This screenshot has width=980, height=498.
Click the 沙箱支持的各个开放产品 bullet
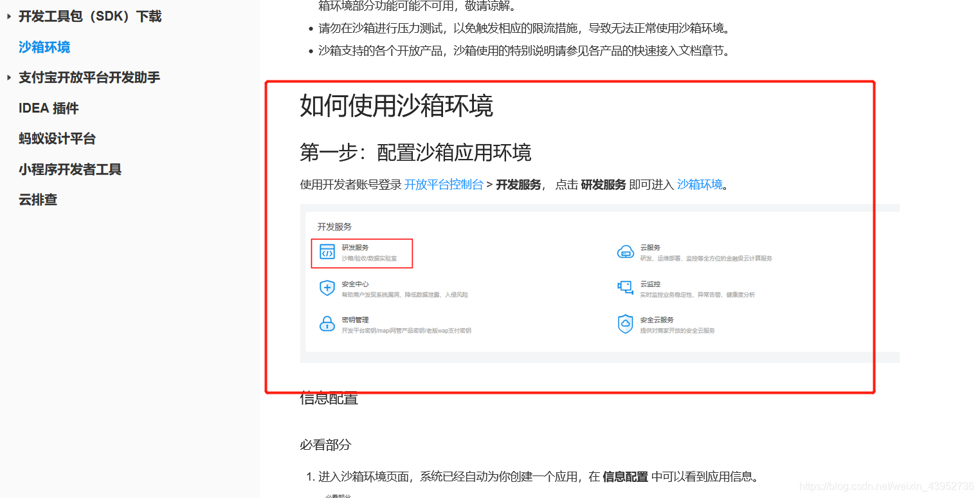524,51
